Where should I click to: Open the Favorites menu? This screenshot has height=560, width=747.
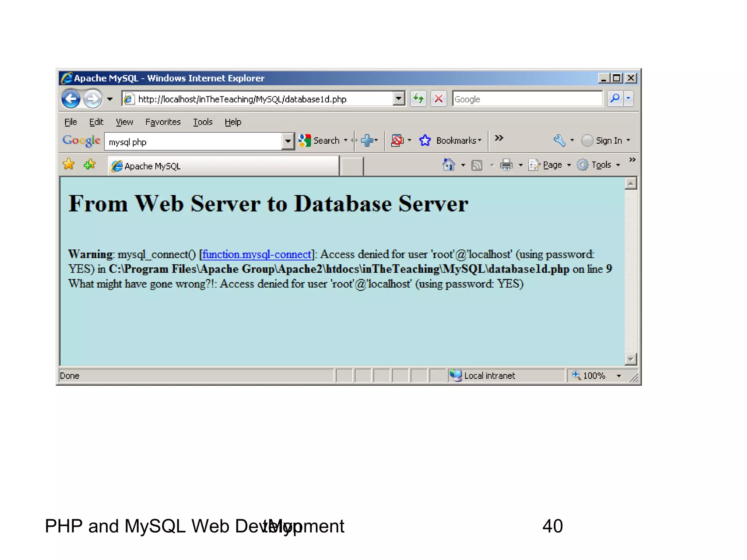tap(163, 122)
